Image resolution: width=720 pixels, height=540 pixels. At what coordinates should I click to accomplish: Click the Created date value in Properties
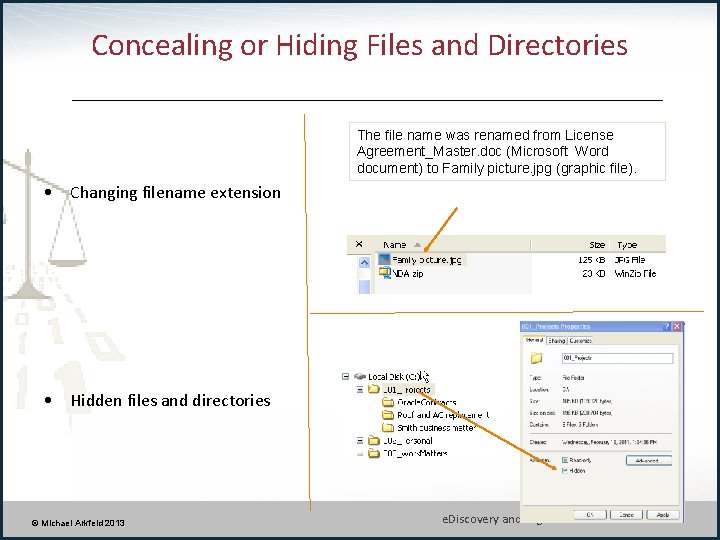click(x=609, y=442)
